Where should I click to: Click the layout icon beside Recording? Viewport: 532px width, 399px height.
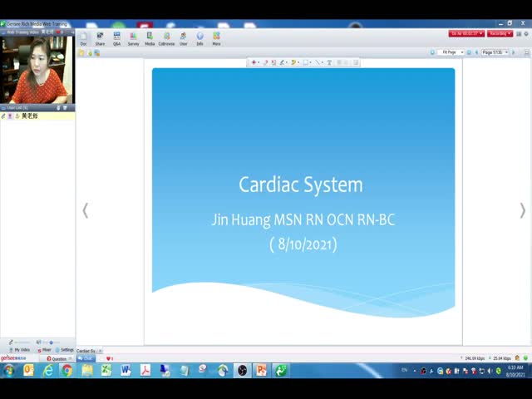519,34
